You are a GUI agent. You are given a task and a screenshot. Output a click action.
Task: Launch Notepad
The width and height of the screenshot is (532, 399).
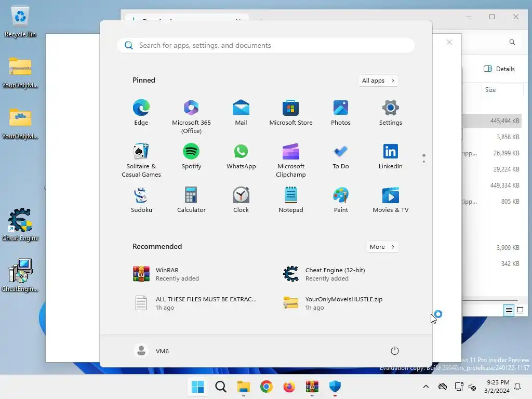(291, 200)
